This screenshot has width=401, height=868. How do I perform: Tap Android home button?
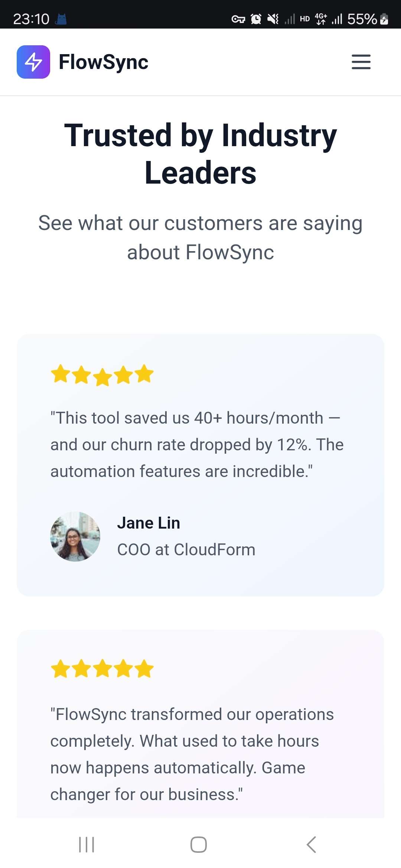click(x=199, y=845)
